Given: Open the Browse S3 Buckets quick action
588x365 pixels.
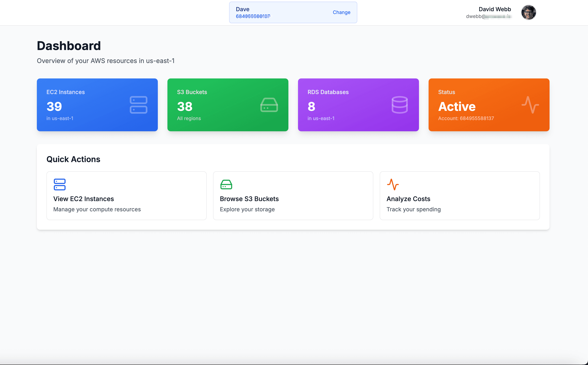Looking at the screenshot, I should [293, 196].
